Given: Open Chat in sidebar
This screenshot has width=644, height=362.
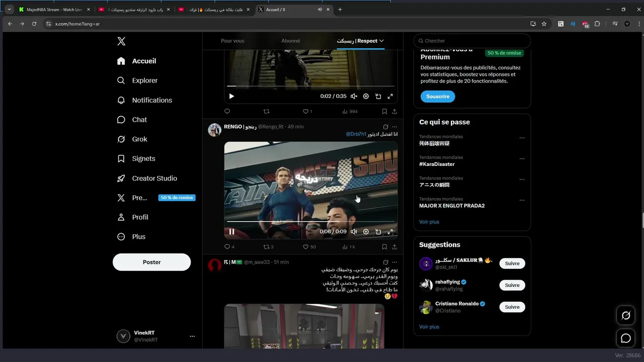Looking at the screenshot, I should tap(132, 120).
